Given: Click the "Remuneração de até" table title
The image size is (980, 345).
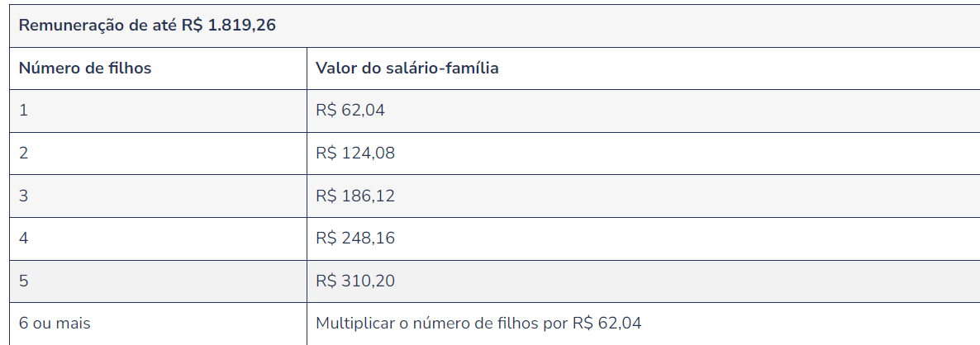Looking at the screenshot, I should point(99,25).
